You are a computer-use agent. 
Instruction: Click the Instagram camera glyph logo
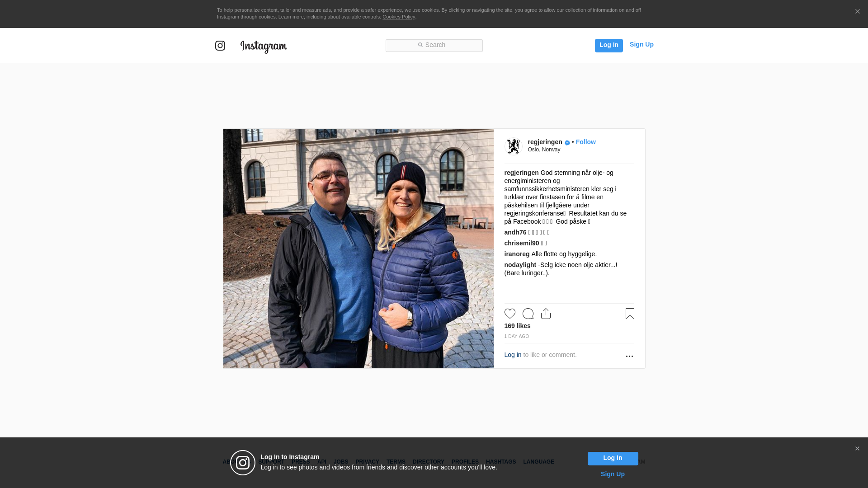pyautogui.click(x=220, y=46)
